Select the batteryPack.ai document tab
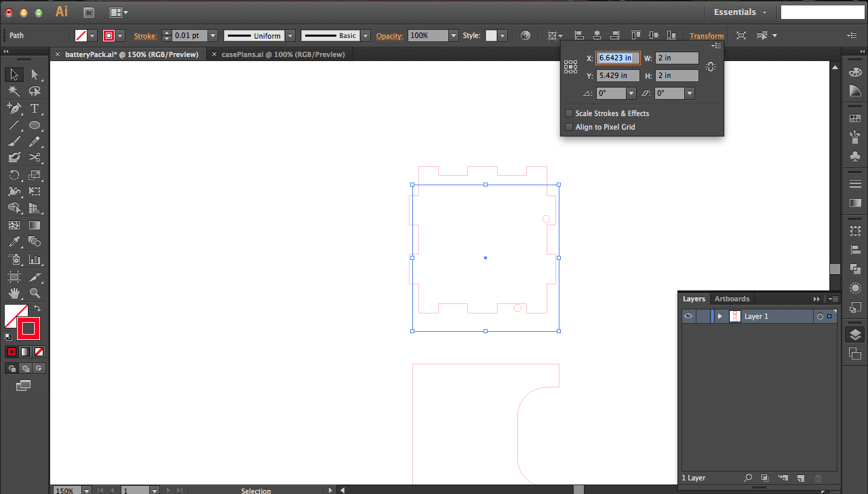 click(132, 54)
